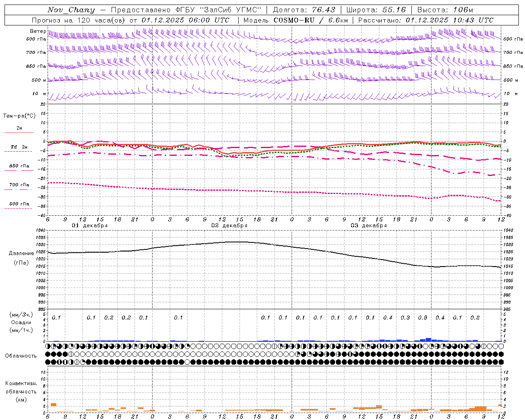Click the "Ветер" wind panel label
Image resolution: width=525 pixels, height=420 pixels.
[38, 31]
